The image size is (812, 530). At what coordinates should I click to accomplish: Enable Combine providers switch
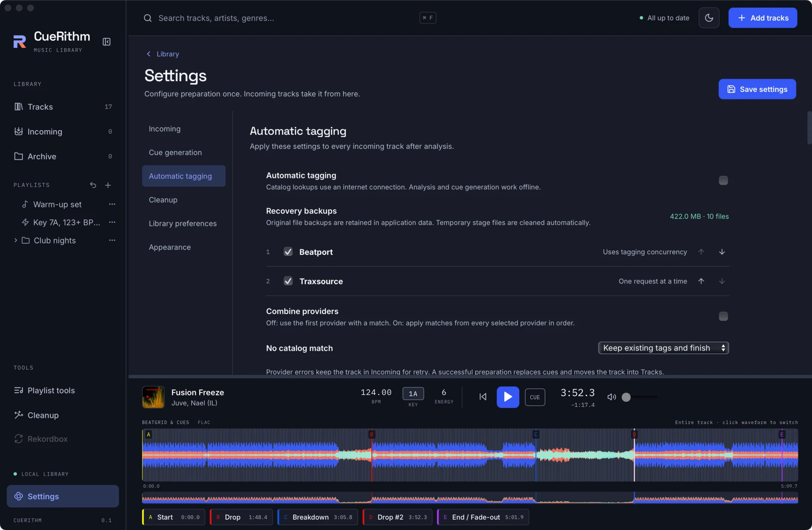[723, 317]
